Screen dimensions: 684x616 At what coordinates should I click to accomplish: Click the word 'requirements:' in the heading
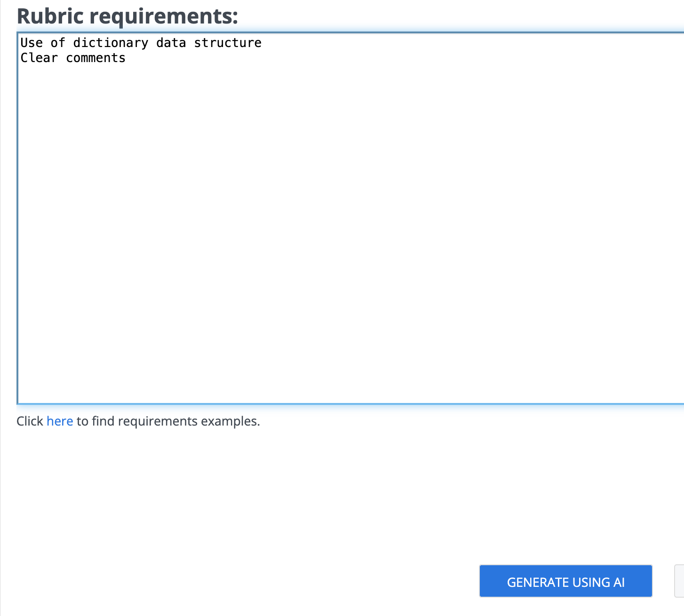tap(164, 17)
